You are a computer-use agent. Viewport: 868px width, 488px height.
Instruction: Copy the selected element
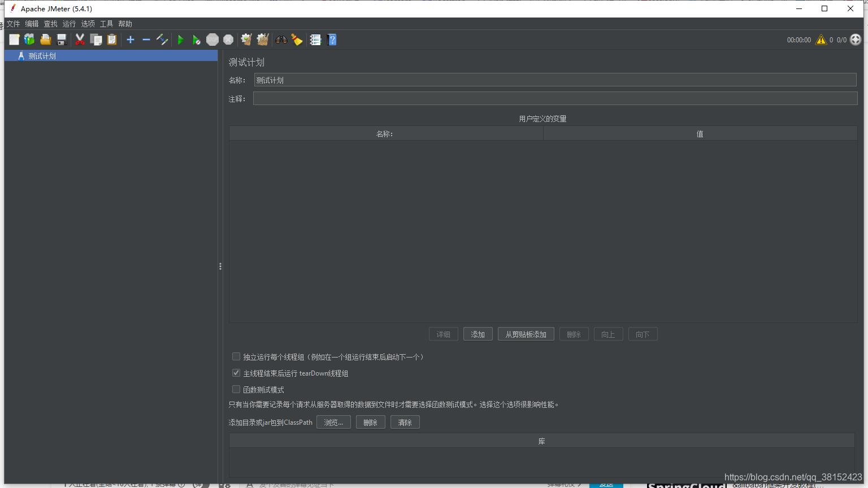(x=96, y=40)
